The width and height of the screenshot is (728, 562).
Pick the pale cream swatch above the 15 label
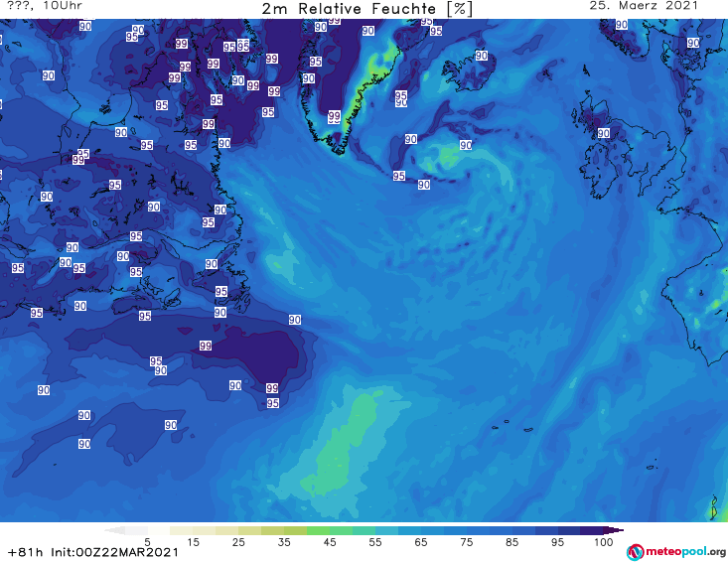click(182, 531)
